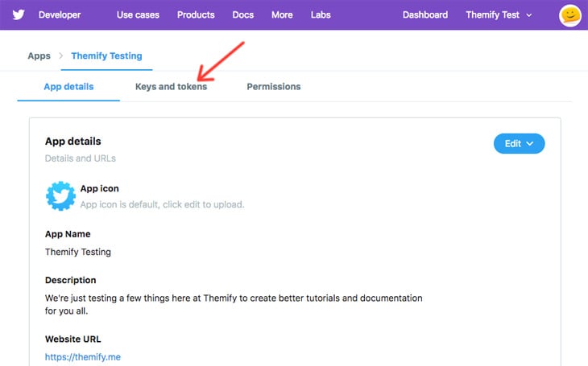Switch to Keys and tokens tab
This screenshot has height=366, width=588.
point(171,87)
